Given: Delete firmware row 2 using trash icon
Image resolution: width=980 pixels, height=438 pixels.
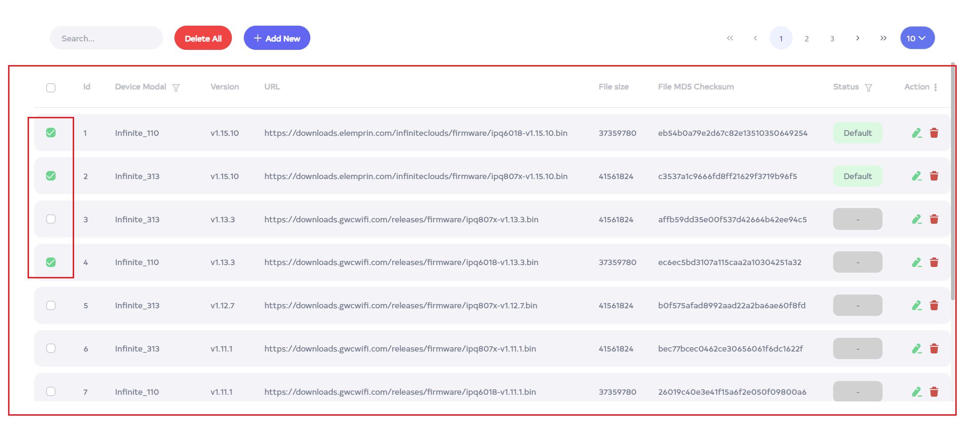Looking at the screenshot, I should 934,176.
